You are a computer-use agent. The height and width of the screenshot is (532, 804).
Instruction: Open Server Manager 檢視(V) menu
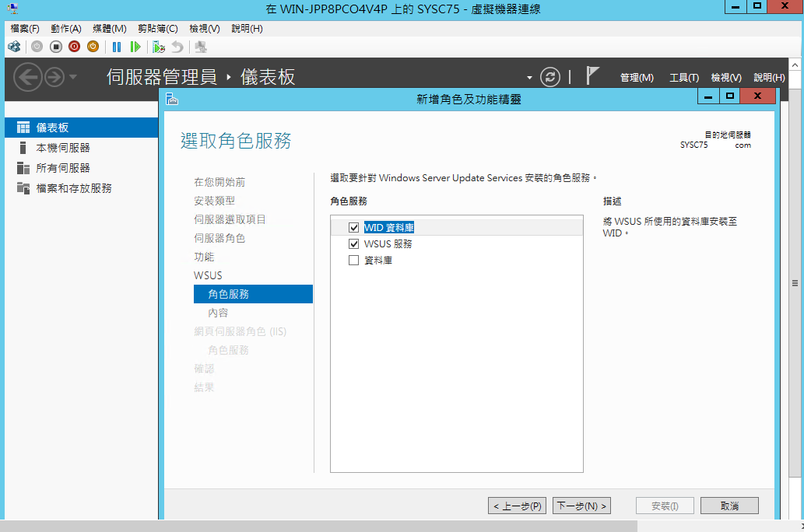(x=726, y=78)
